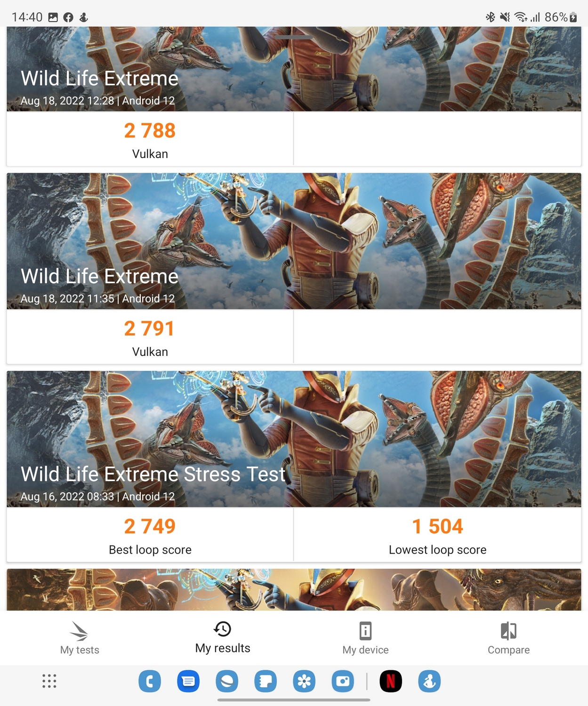Tap the 2 788 Vulkan score
Screen dimensions: 588x706
point(150,139)
